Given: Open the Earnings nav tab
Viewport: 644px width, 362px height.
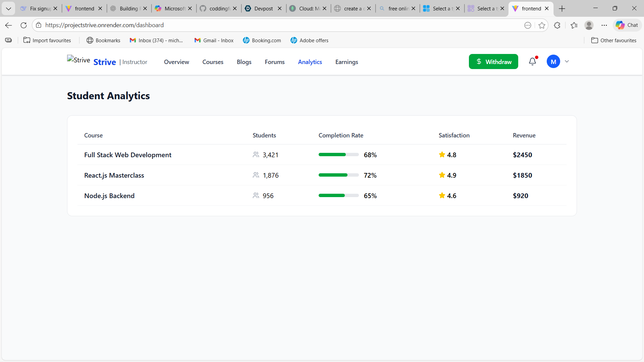Looking at the screenshot, I should pyautogui.click(x=346, y=62).
